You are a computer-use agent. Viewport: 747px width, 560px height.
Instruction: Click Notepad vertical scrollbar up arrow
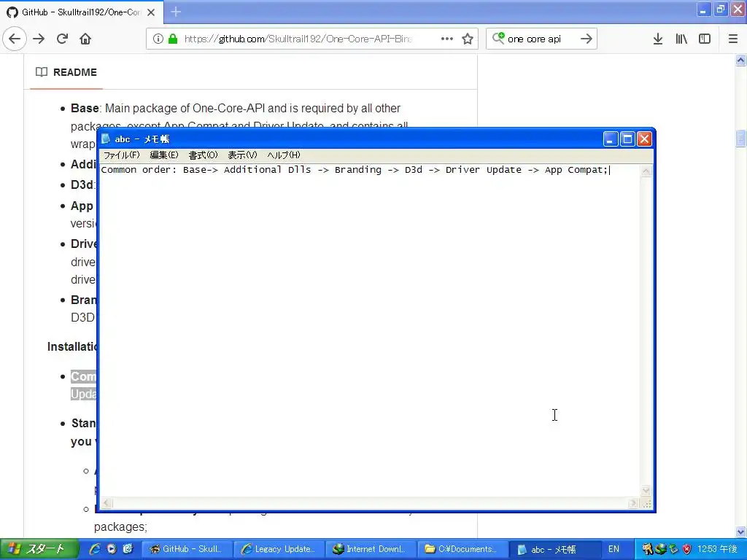[646, 171]
